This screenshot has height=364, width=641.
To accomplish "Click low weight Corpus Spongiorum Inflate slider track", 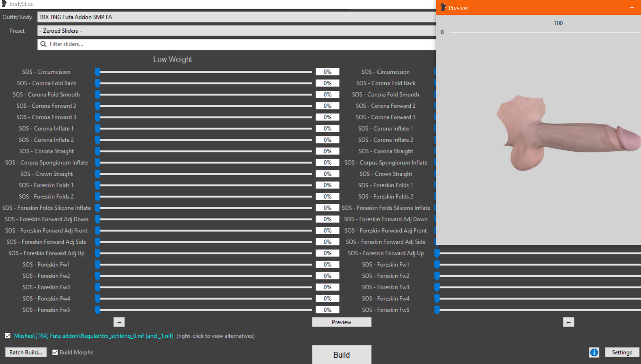I will (x=206, y=162).
